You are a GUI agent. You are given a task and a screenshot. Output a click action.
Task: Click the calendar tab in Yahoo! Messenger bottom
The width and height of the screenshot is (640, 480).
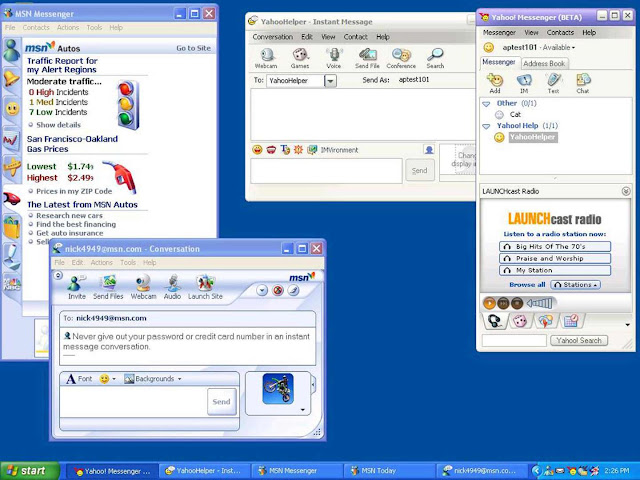point(571,321)
